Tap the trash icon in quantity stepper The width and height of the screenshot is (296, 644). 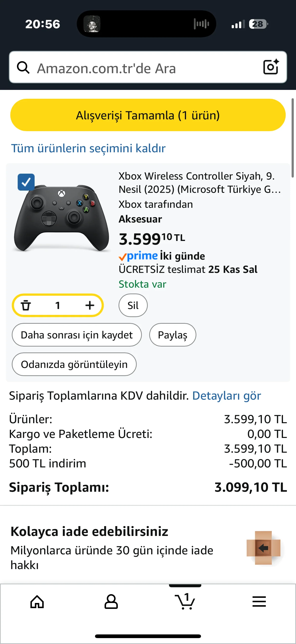(x=26, y=305)
